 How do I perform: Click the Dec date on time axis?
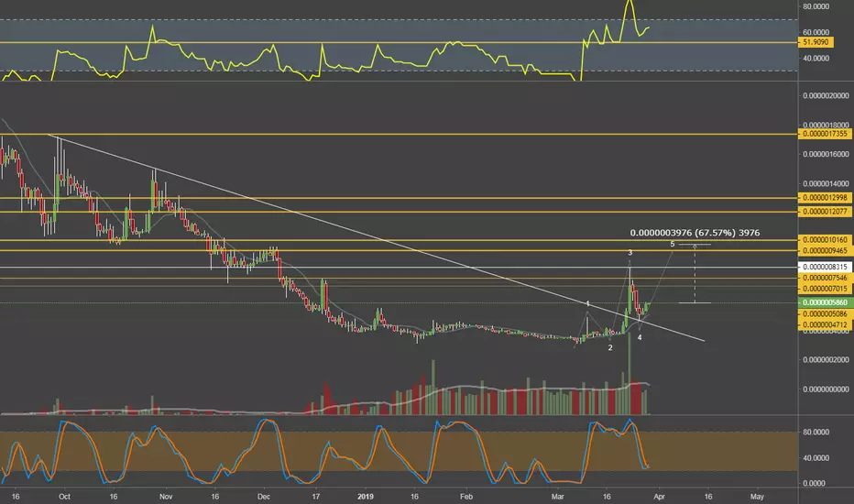(264, 497)
